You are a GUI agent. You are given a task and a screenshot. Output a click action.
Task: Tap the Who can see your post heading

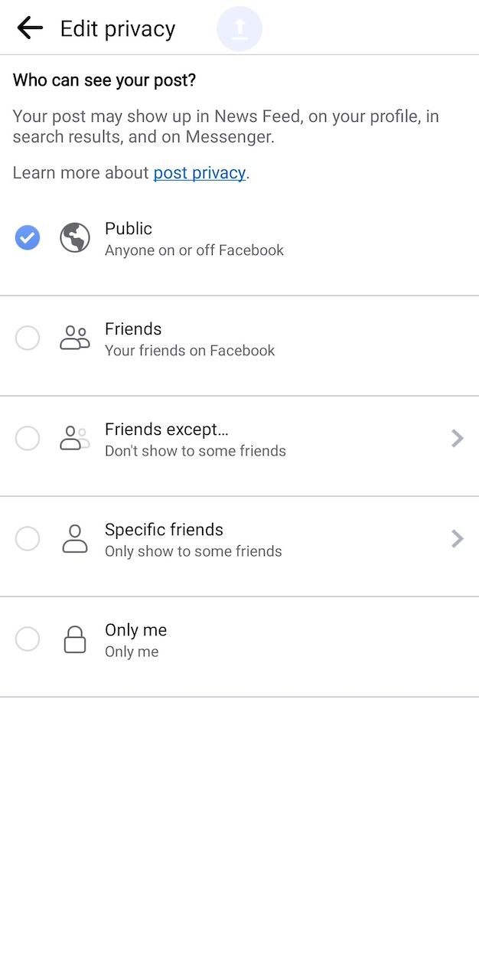coord(104,80)
